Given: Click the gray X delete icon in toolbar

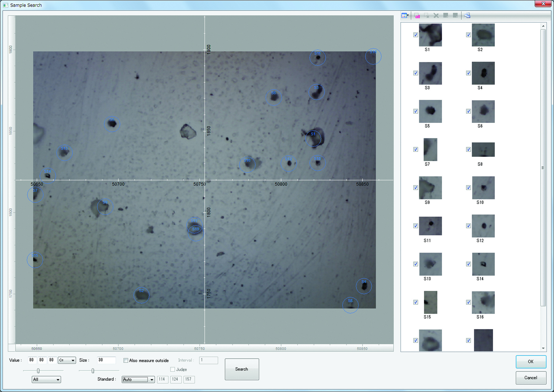Looking at the screenshot, I should tap(436, 15).
